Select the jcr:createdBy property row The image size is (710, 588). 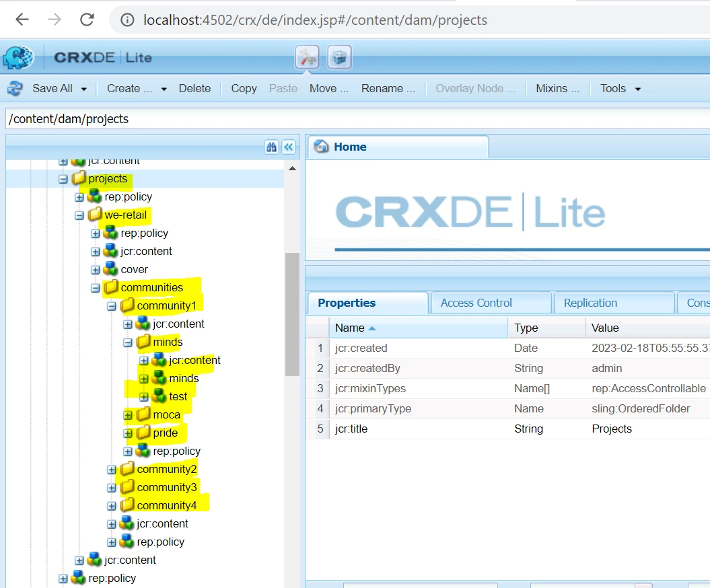(508, 368)
